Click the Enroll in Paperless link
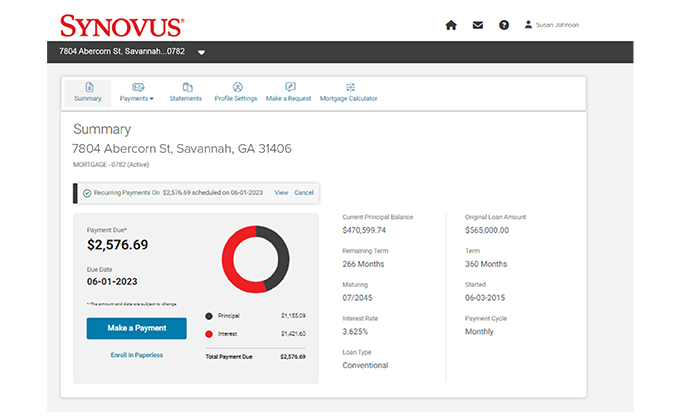The image size is (680, 420). pos(137,355)
